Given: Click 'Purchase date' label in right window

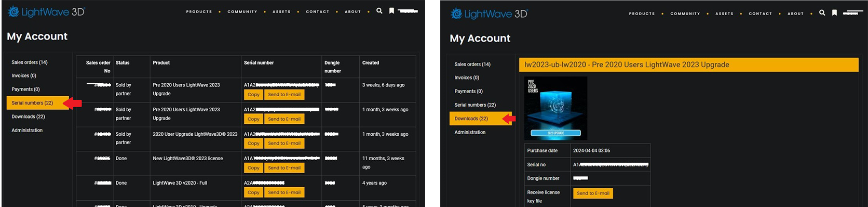Looking at the screenshot, I should (x=542, y=151).
